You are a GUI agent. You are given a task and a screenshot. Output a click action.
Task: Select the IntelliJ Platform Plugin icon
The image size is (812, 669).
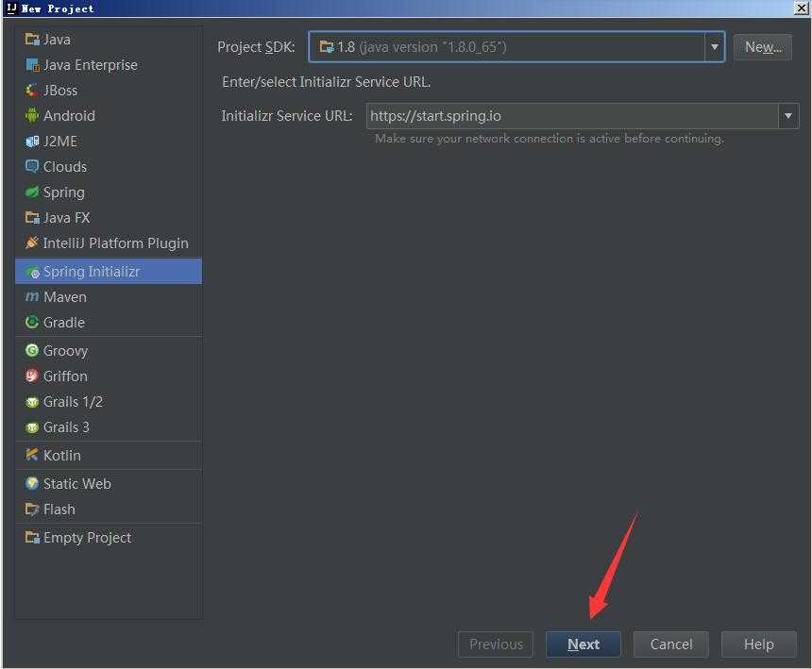pyautogui.click(x=32, y=243)
